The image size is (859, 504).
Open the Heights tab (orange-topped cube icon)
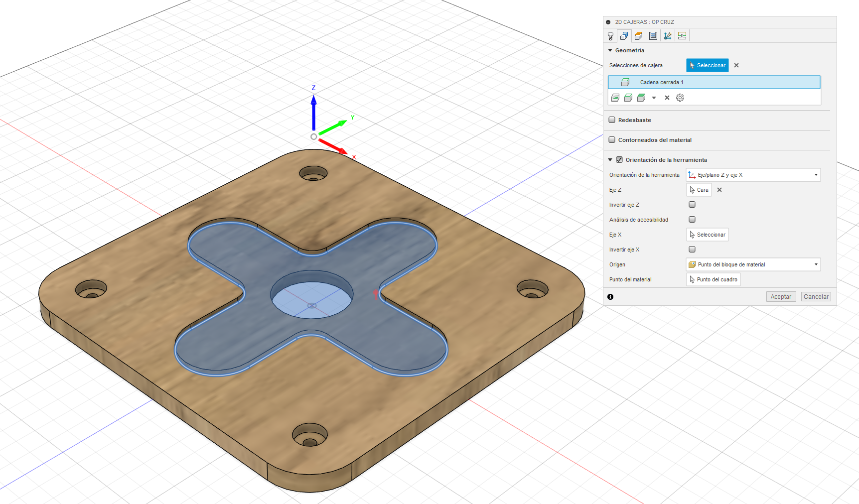tap(638, 36)
